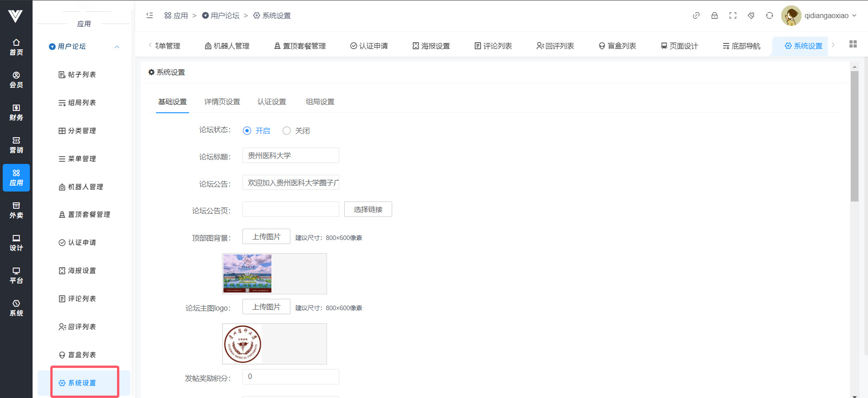Click the lock screen icon
This screenshot has height=398, width=868.
[x=714, y=15]
